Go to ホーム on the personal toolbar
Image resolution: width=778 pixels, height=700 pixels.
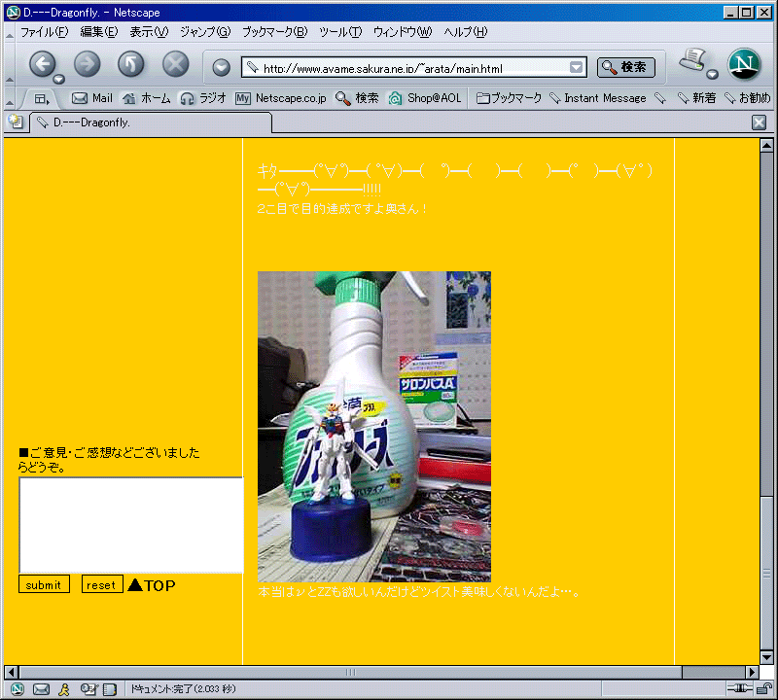pos(147,98)
